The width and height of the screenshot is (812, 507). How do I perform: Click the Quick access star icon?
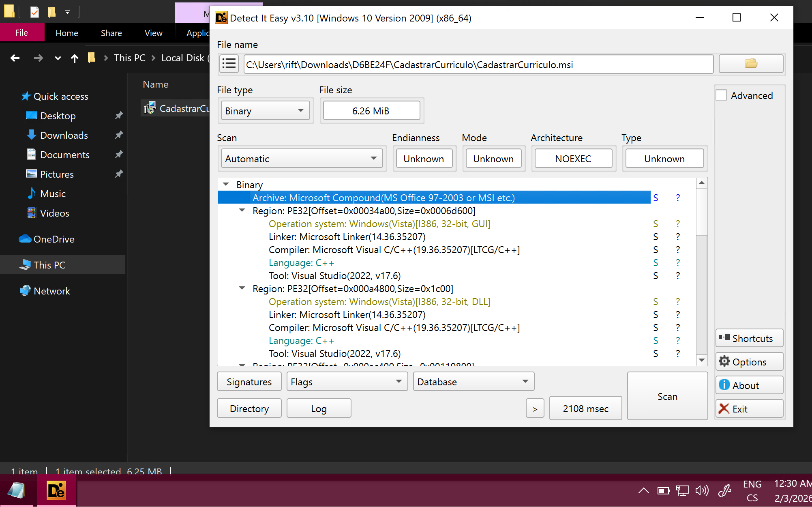click(x=26, y=96)
